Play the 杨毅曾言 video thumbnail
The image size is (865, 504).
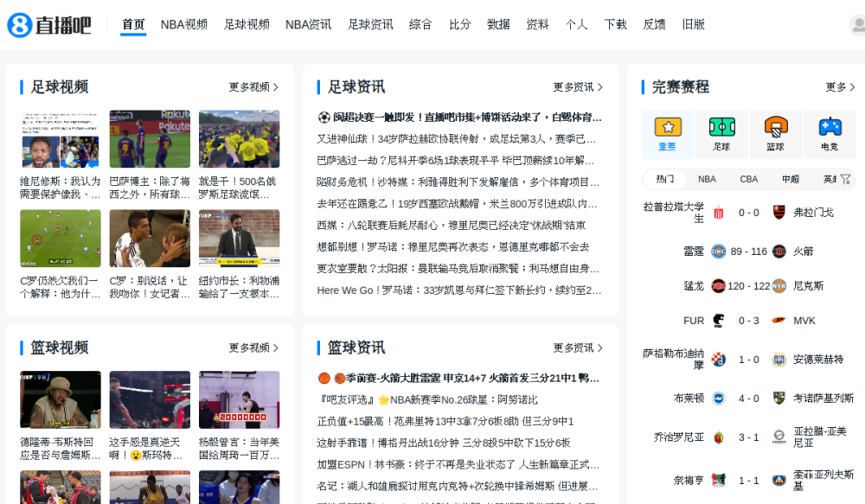(240, 399)
